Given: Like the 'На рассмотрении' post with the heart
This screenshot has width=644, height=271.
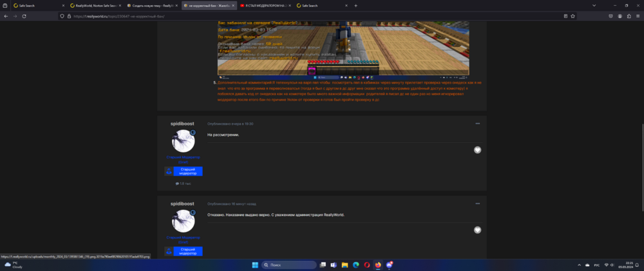Looking at the screenshot, I should [x=477, y=150].
